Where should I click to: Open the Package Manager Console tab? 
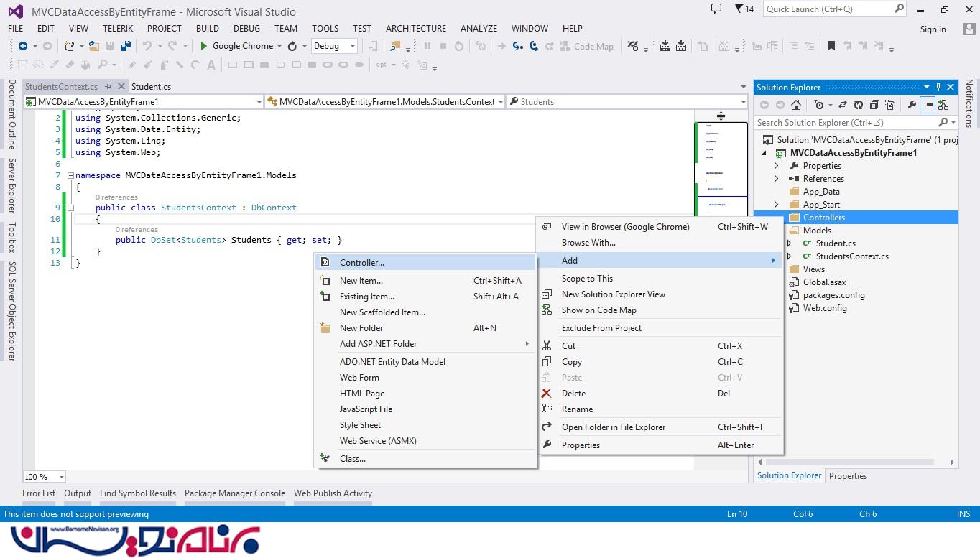[234, 493]
